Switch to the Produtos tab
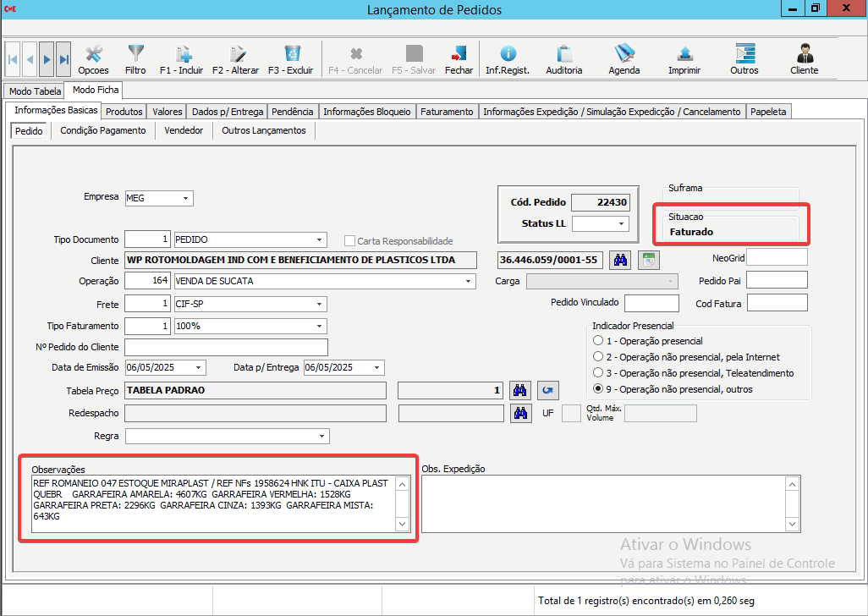This screenshot has height=616, width=868. tap(124, 112)
